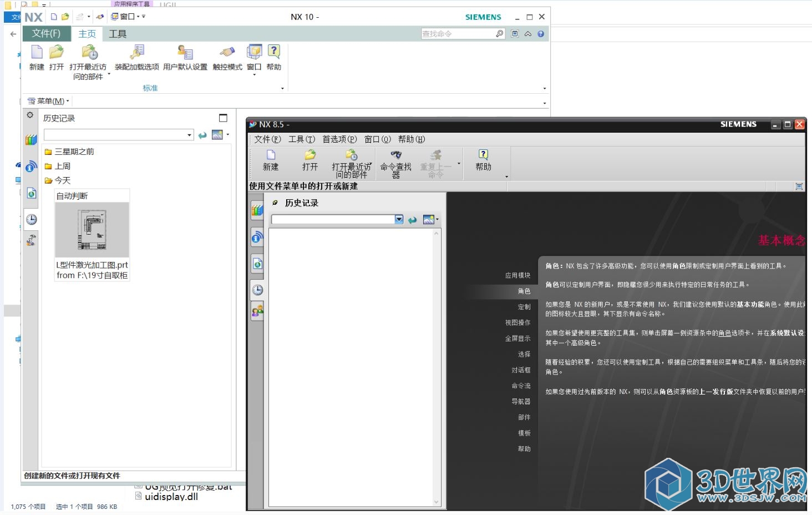Open 窗口(O) menu in NX 8.5
Screen dimensions: 812x515
click(378, 139)
